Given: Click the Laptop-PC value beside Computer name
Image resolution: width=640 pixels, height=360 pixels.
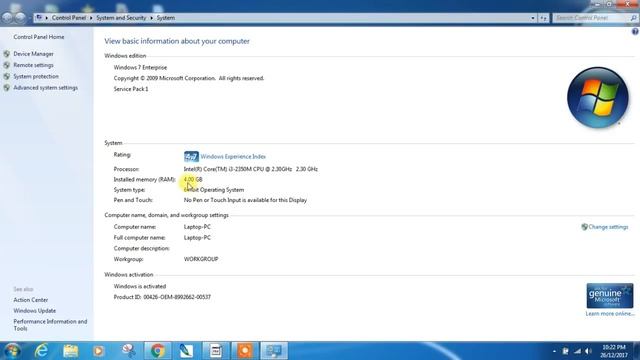Looking at the screenshot, I should [197, 227].
